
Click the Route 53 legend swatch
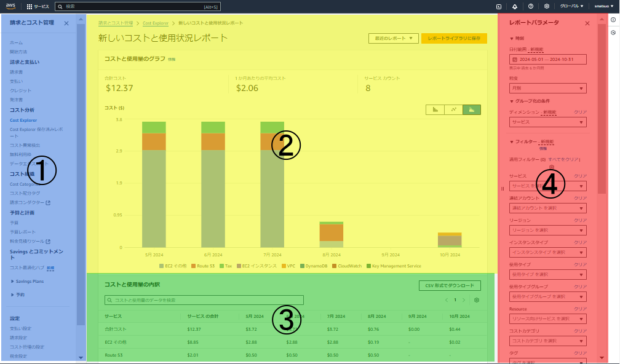point(193,266)
